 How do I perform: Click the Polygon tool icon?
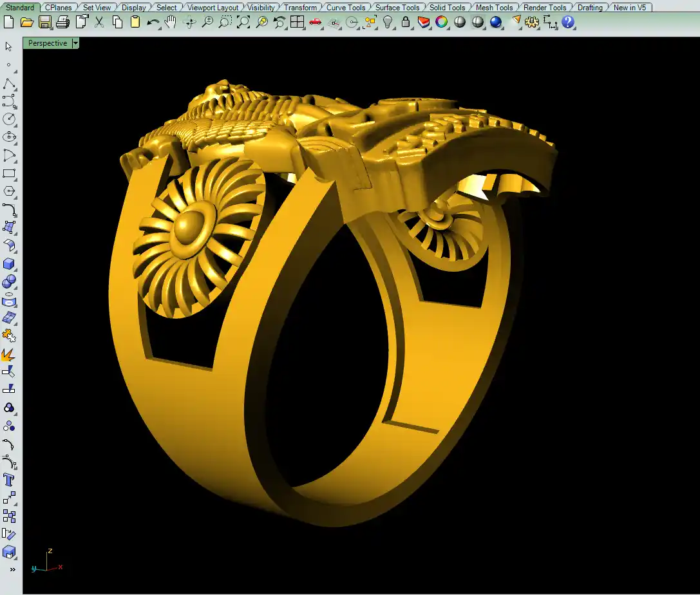9,191
